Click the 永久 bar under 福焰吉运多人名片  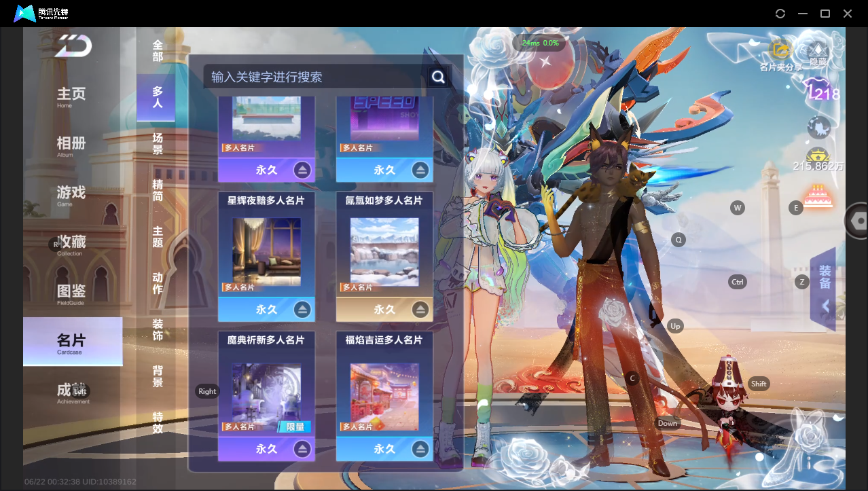click(384, 449)
